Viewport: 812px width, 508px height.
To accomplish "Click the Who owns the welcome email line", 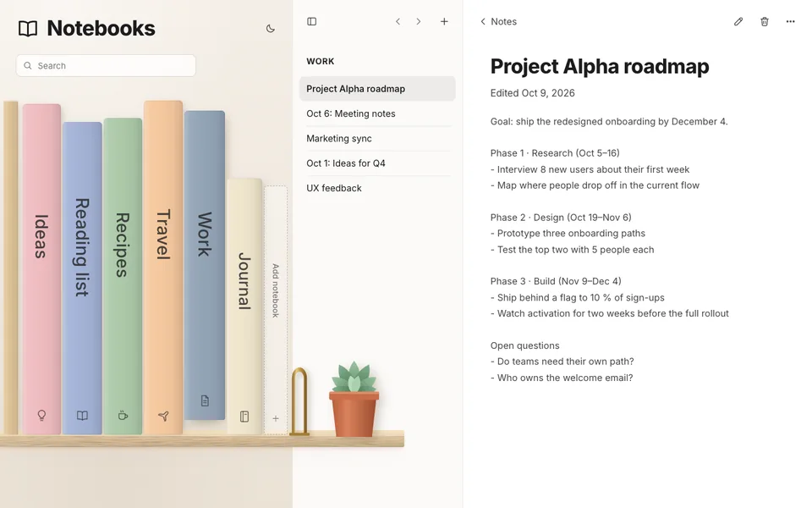I will 562,378.
